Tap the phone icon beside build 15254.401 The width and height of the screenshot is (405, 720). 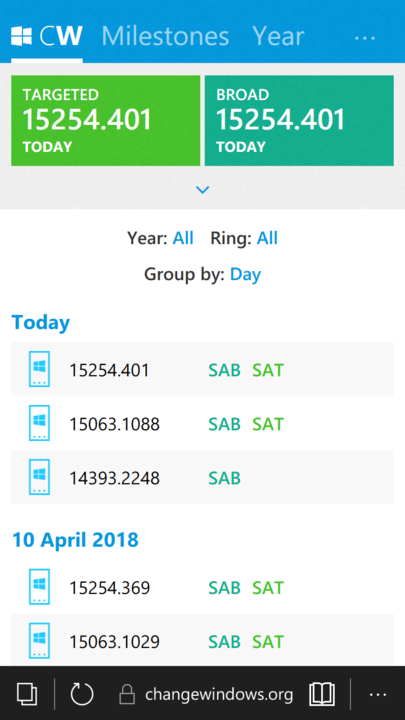click(x=39, y=369)
